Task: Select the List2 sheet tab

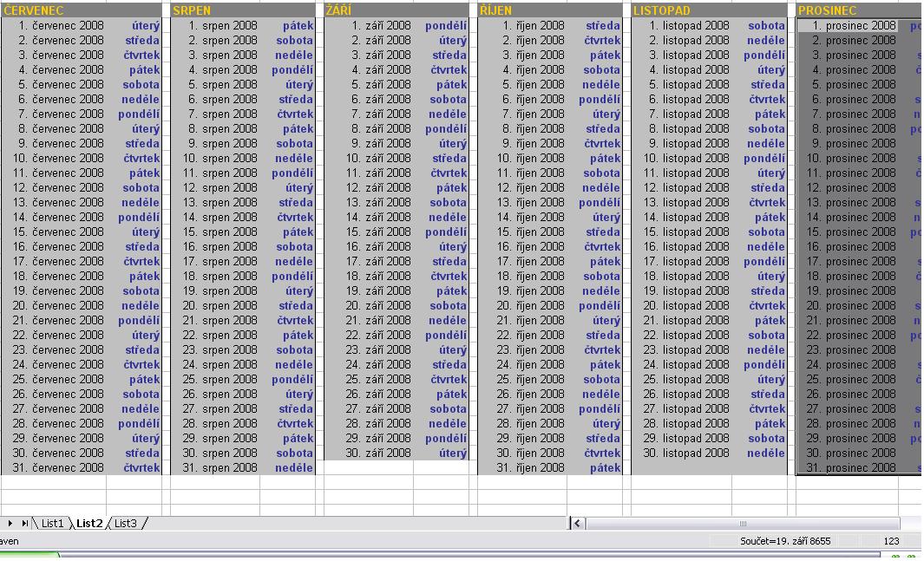Action: (89, 524)
